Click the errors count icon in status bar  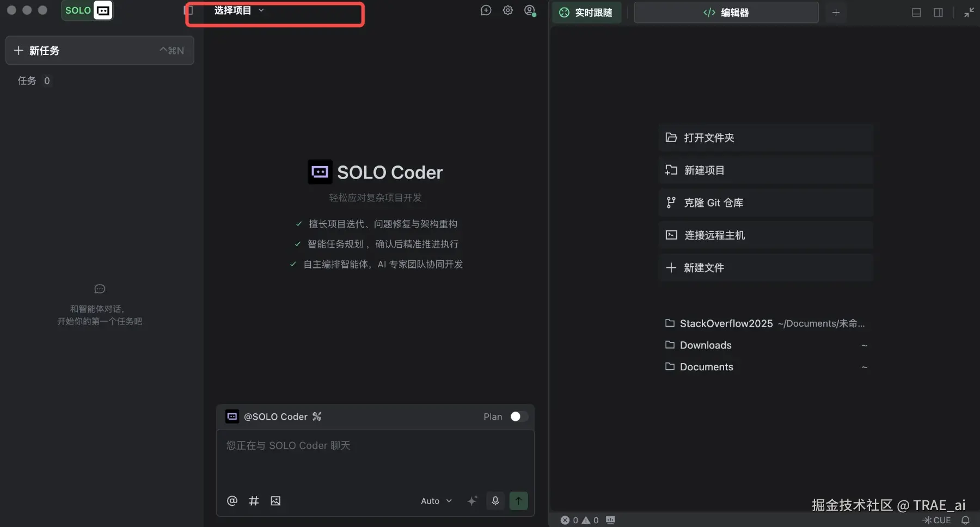pyautogui.click(x=565, y=520)
